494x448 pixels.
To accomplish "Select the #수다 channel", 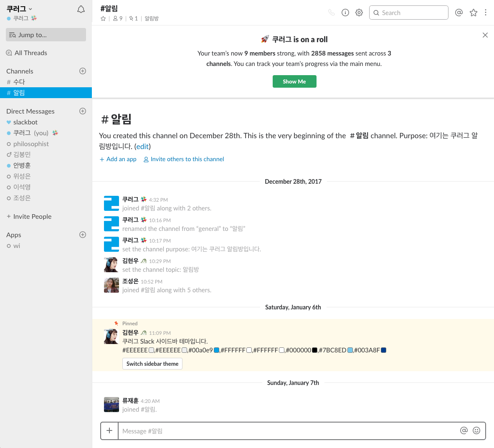I will coord(19,82).
